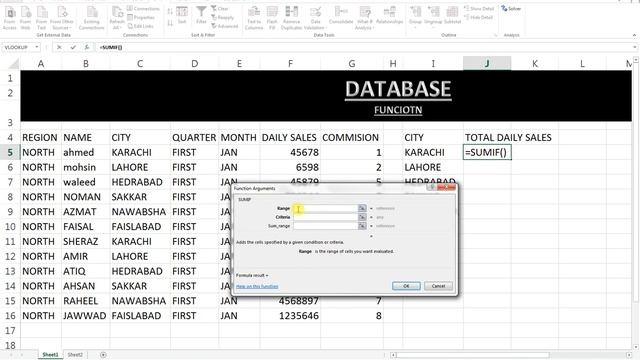Viewport: 640px width, 360px height.
Task: Open Help on this function link
Action: pos(257,287)
